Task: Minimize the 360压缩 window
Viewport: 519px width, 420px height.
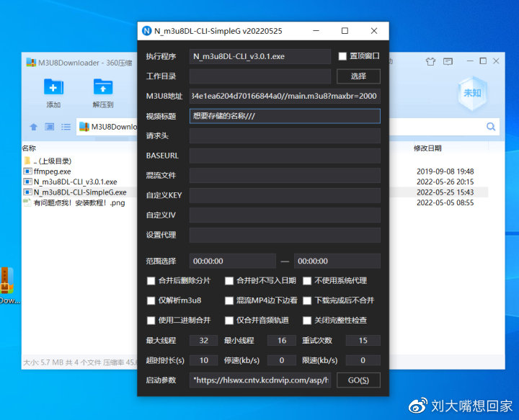Action: (x=470, y=61)
